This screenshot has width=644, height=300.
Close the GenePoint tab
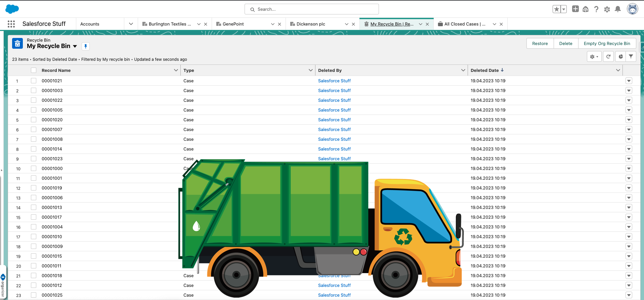click(x=280, y=24)
